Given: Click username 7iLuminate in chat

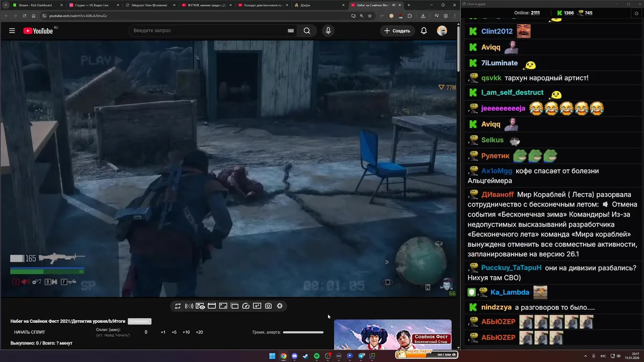Looking at the screenshot, I should [499, 63].
